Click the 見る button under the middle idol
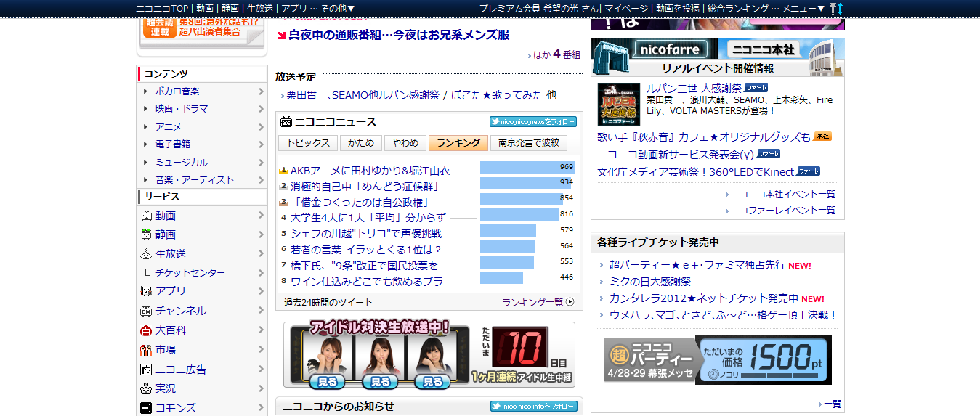Screen dimensions: 980x416 coord(380,381)
